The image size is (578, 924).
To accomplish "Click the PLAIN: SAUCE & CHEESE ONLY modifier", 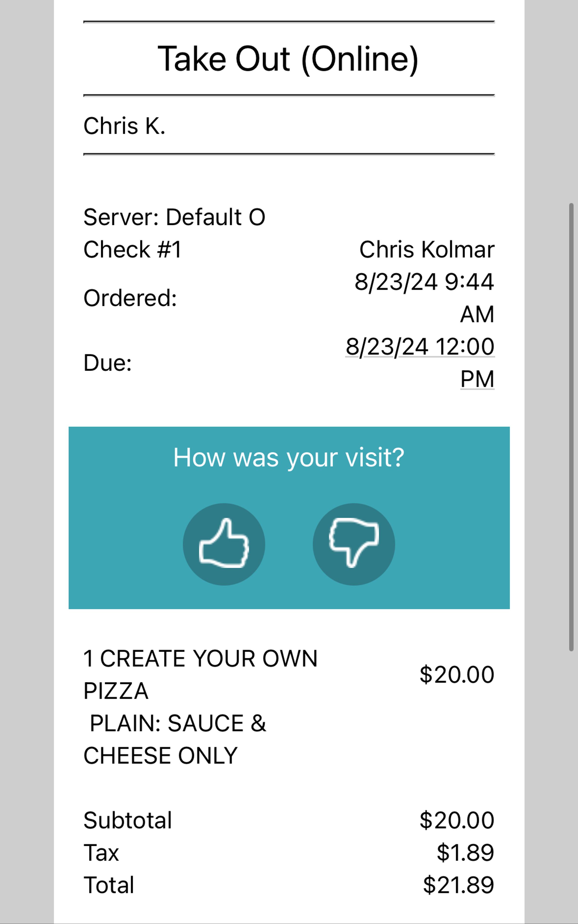I will pyautogui.click(x=175, y=739).
